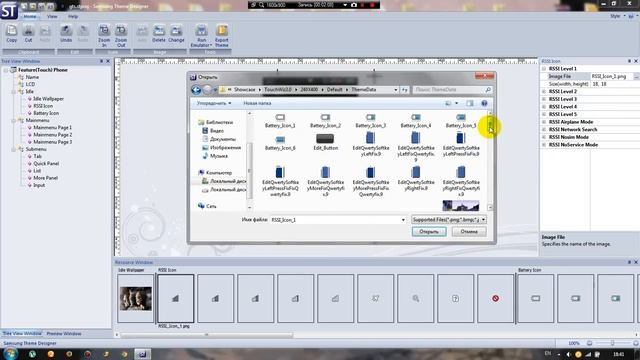This screenshot has width=640, height=360.
Task: Open the Упорядочить menu in dialog
Action: pyautogui.click(x=214, y=103)
